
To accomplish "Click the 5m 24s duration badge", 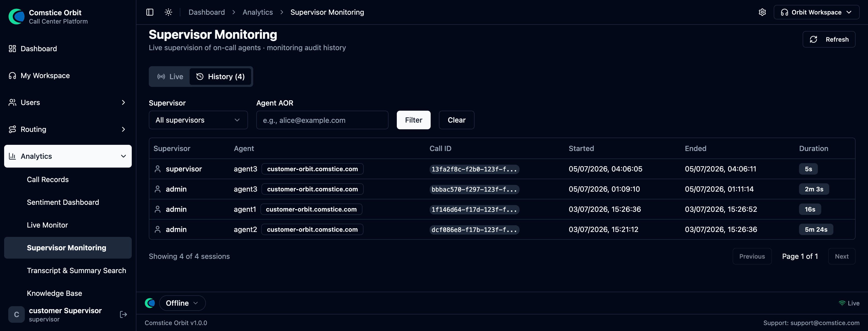I will 816,229.
